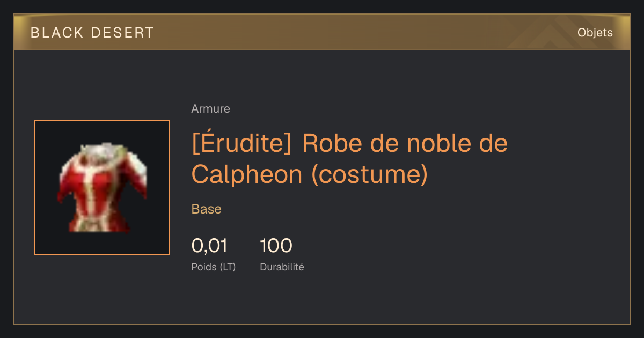Select the Calpheon word in the title

click(x=247, y=174)
